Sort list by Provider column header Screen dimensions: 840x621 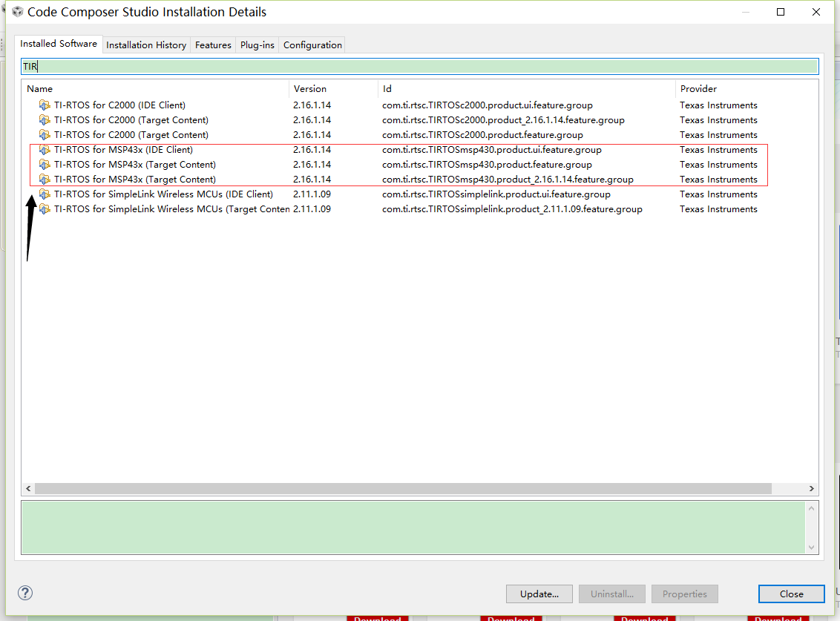point(747,89)
